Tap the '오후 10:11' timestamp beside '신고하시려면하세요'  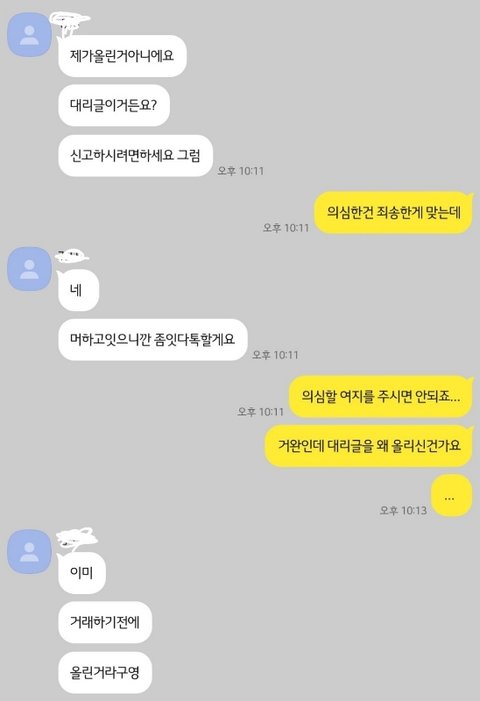240,171
